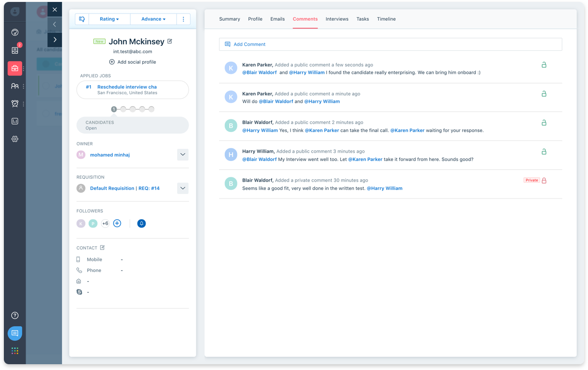Open the Advance dropdown
The height and width of the screenshot is (370, 588).
[x=153, y=19]
